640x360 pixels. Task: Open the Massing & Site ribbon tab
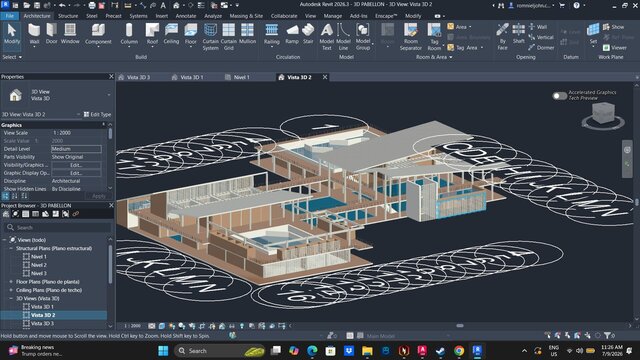[x=246, y=16]
